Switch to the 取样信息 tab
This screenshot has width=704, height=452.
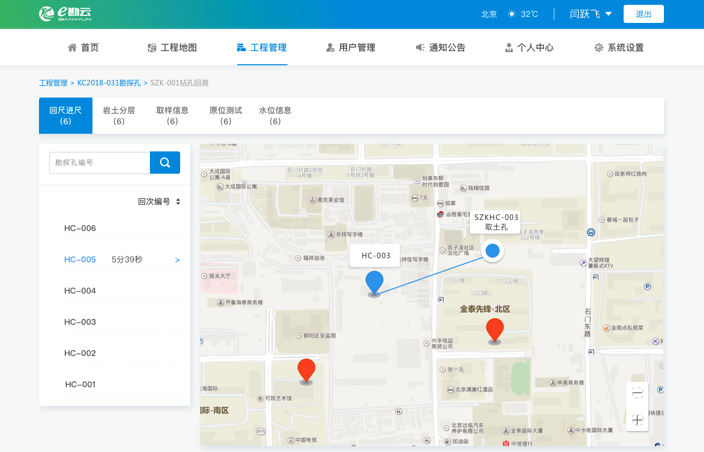(x=172, y=116)
